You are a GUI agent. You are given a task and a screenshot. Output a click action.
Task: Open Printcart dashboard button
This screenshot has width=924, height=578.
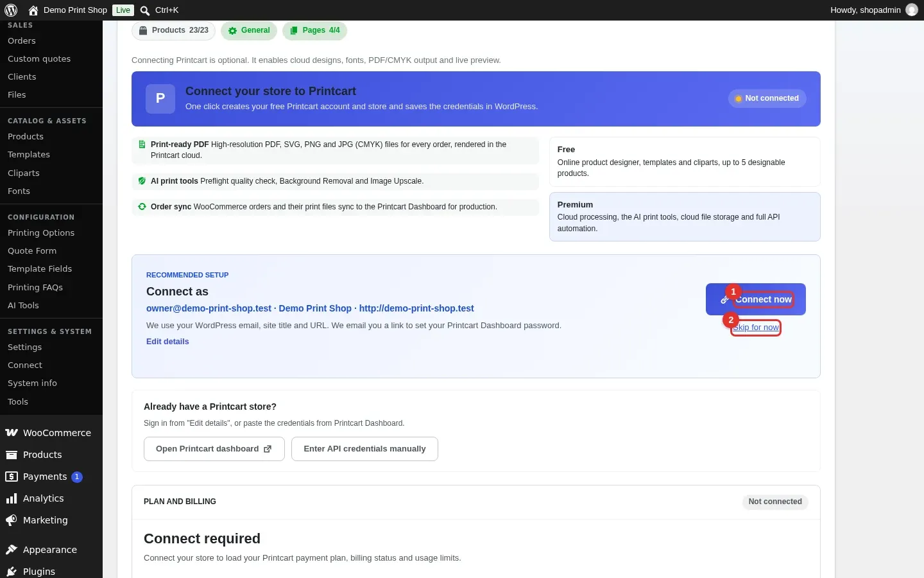coord(214,449)
